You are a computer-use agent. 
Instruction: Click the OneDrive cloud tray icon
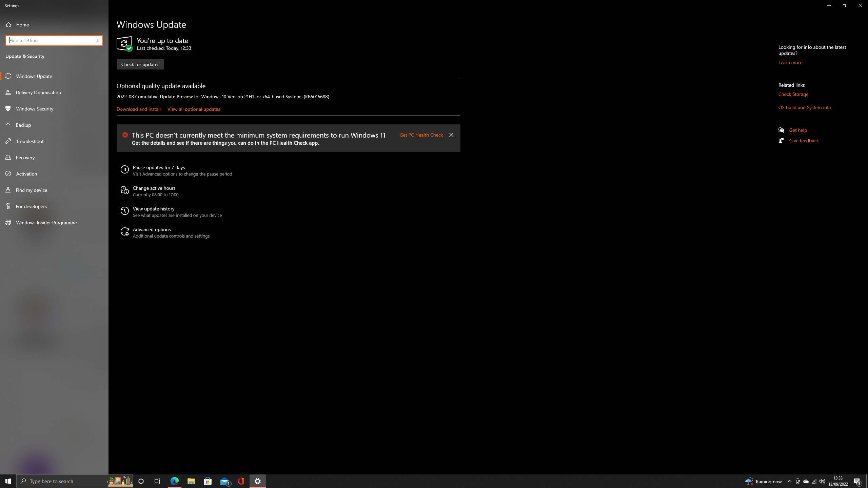tap(806, 481)
